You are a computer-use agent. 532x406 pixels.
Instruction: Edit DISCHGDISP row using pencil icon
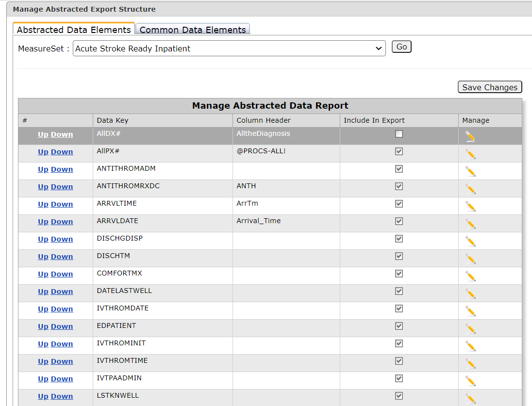coord(470,241)
